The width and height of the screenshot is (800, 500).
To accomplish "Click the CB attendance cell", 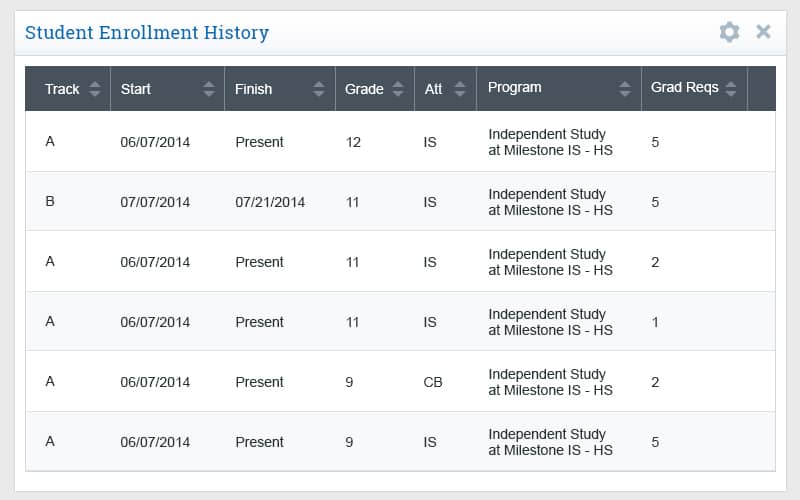I will [433, 382].
